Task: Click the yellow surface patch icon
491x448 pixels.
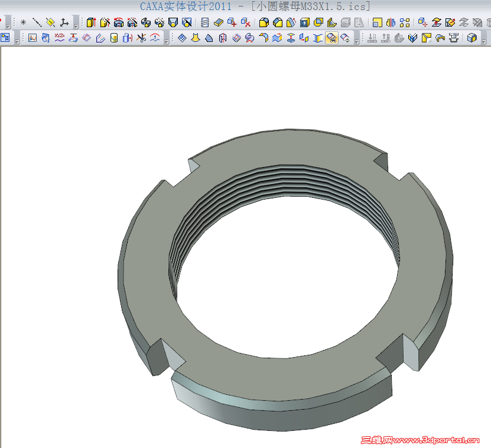Action: point(318,38)
